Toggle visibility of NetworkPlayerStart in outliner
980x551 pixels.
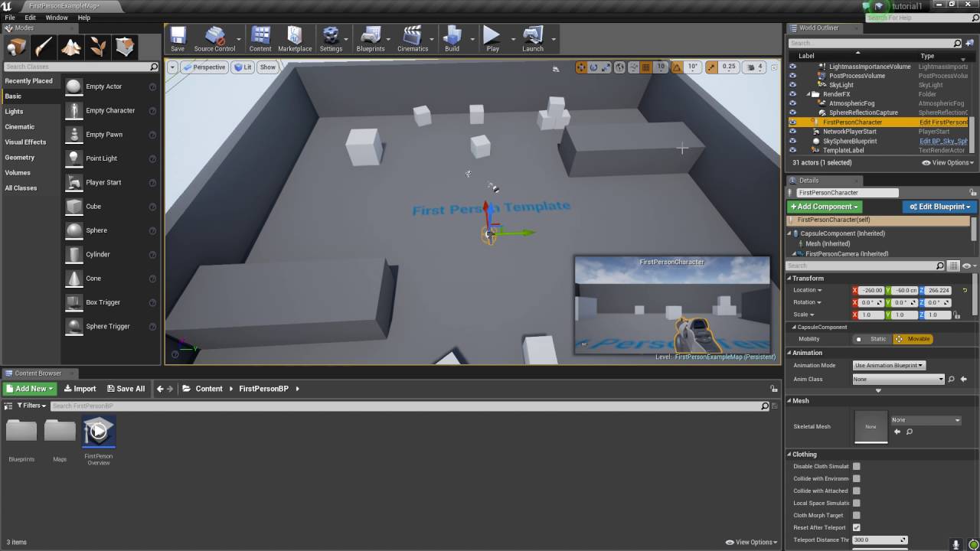click(x=792, y=132)
